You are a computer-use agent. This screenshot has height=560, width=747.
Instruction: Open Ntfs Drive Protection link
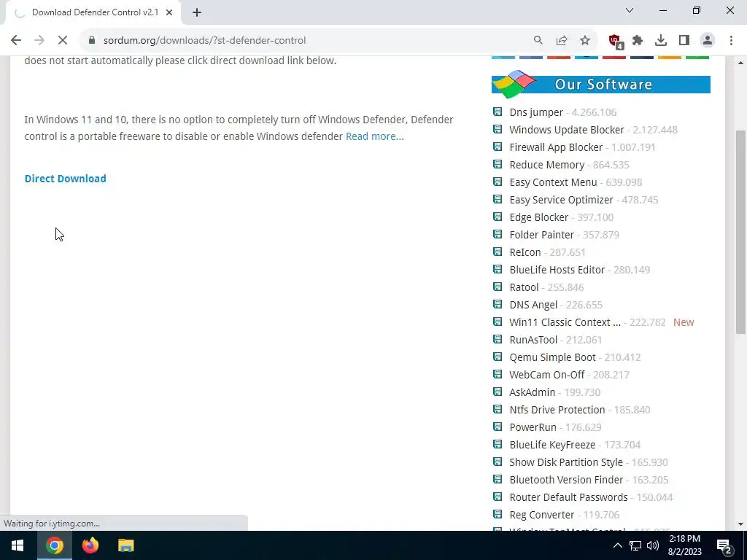tap(557, 410)
